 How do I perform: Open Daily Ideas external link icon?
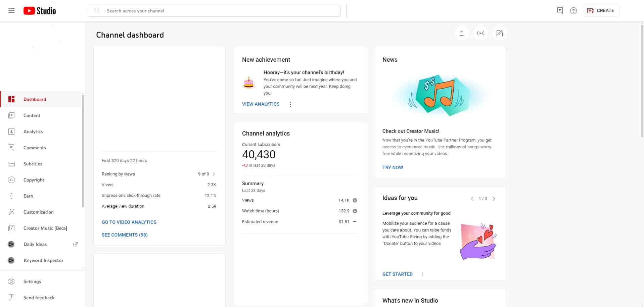pos(76,244)
